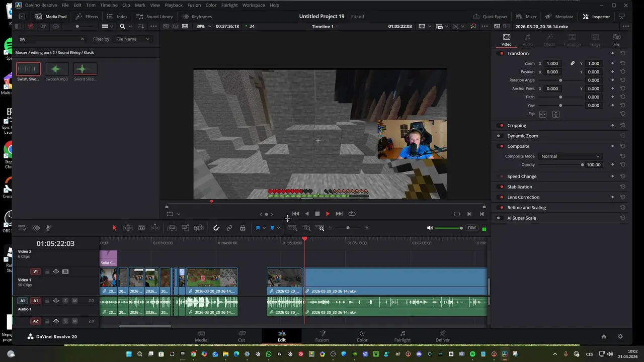Image resolution: width=644 pixels, height=362 pixels.
Task: Expand the AI Super Scale section
Action: [521, 218]
